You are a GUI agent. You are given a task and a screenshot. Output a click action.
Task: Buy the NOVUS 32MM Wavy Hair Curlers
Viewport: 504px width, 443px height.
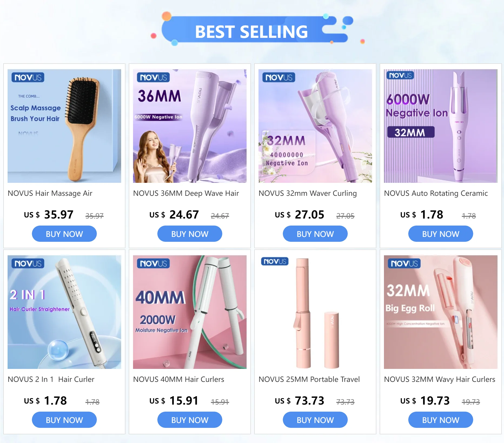[441, 420]
